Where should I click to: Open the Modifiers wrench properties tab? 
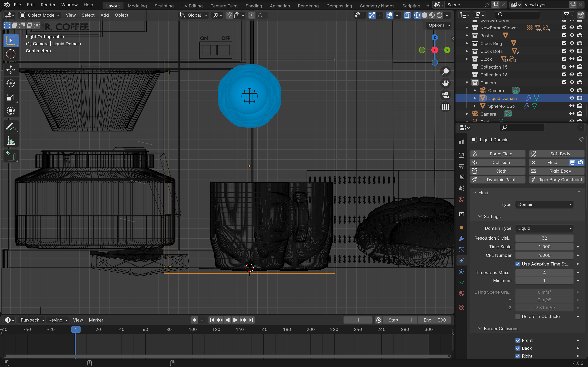[x=462, y=238]
